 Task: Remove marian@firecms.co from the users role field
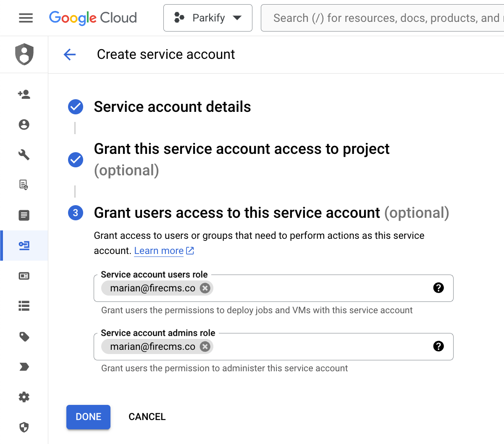pyautogui.click(x=205, y=288)
